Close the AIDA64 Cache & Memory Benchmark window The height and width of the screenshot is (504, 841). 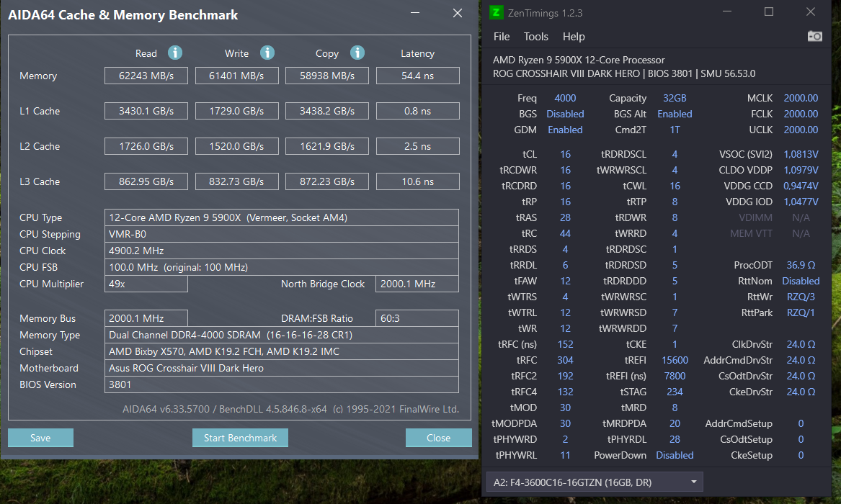458,13
